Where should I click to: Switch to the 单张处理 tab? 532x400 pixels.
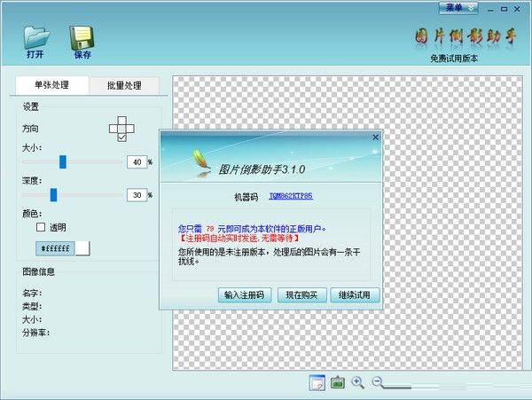tap(52, 85)
